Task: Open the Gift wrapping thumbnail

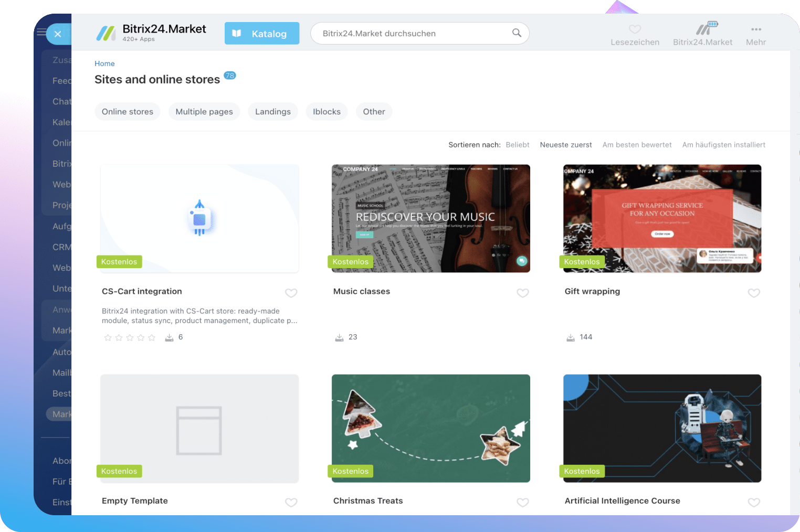Action: click(662, 218)
